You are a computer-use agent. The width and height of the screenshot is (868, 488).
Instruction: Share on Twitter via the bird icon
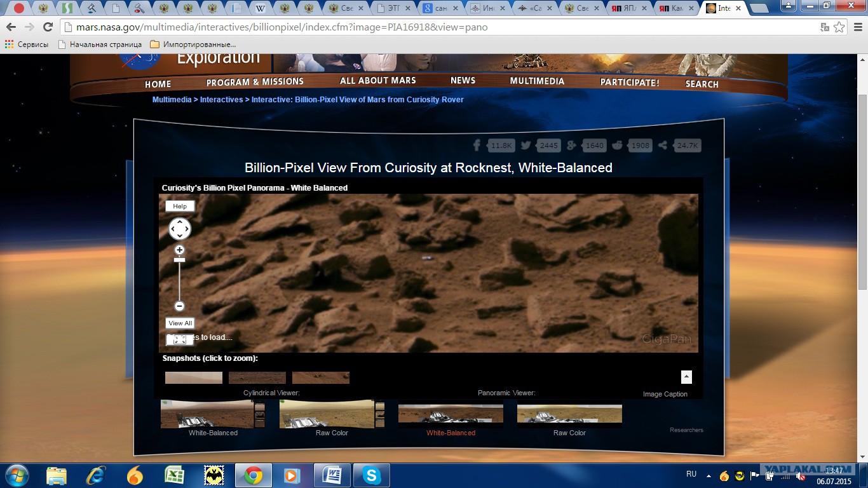coord(526,145)
